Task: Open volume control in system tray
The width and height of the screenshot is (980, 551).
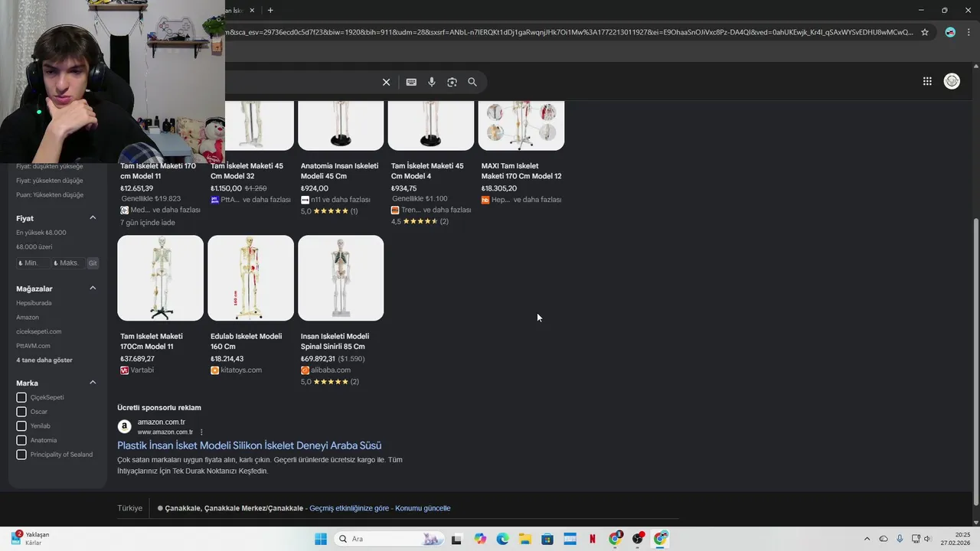Action: tap(927, 539)
